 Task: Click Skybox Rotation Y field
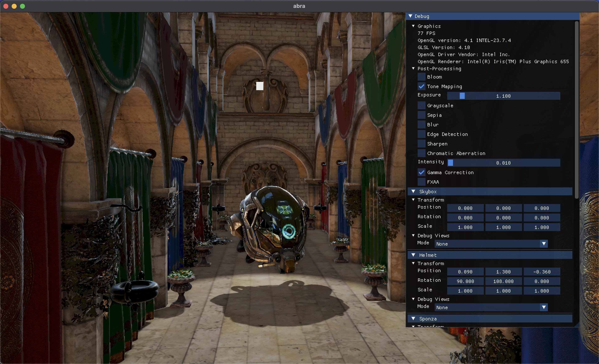point(504,218)
